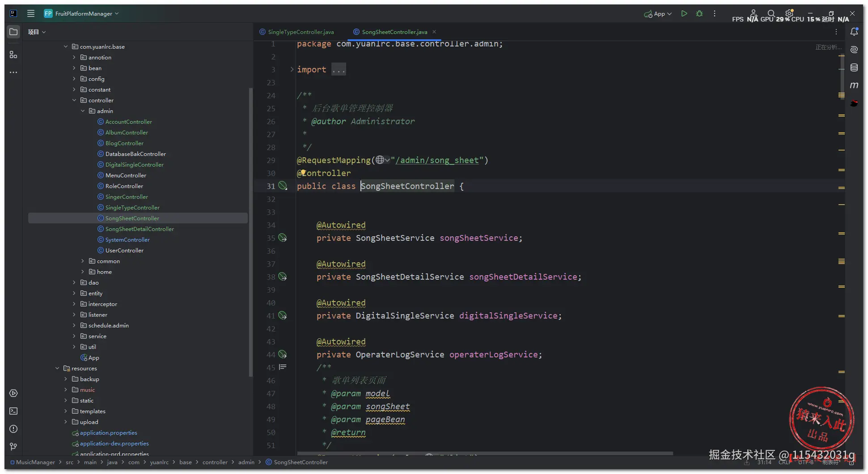Open the App run configuration dropdown

(658, 14)
